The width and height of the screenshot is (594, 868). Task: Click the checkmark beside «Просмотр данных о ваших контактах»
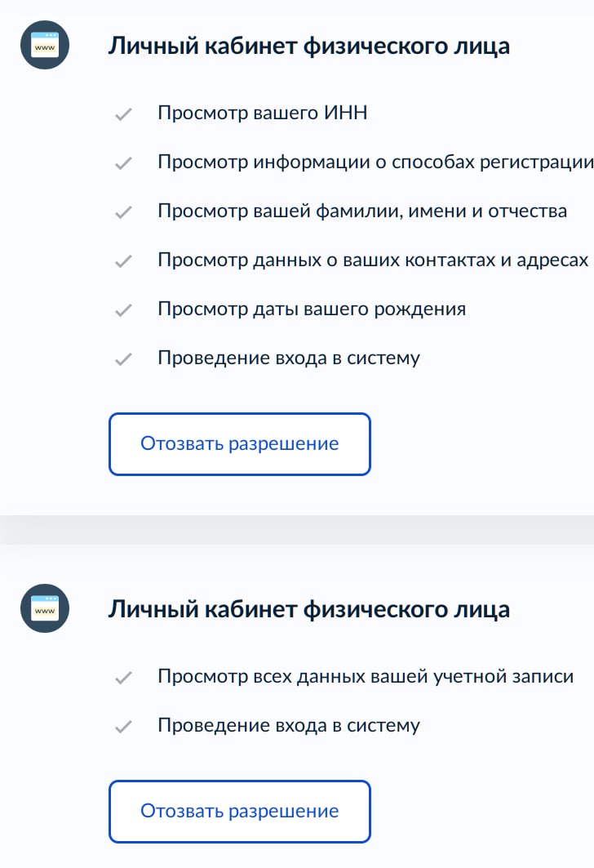[x=123, y=260]
